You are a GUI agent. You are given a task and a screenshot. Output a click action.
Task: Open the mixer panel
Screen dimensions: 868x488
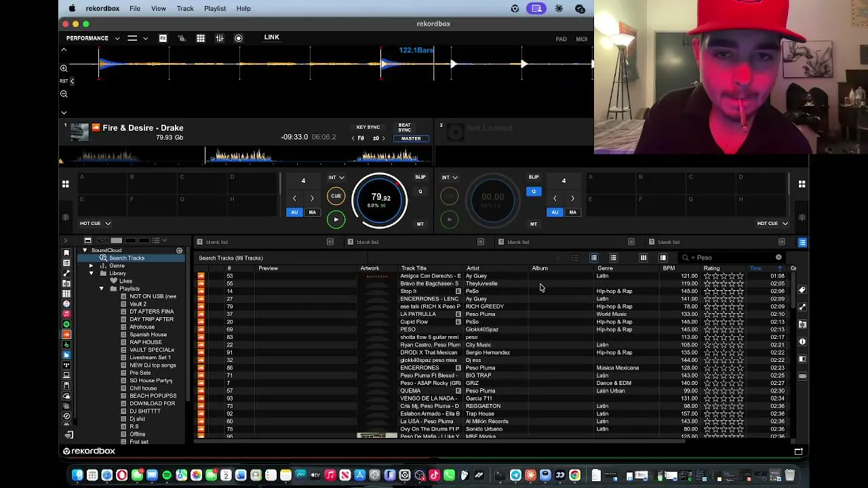[220, 38]
